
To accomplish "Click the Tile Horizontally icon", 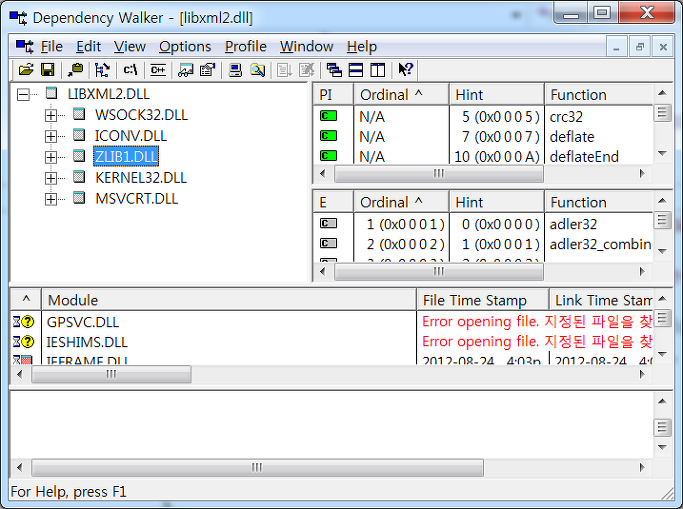I will pyautogui.click(x=356, y=70).
